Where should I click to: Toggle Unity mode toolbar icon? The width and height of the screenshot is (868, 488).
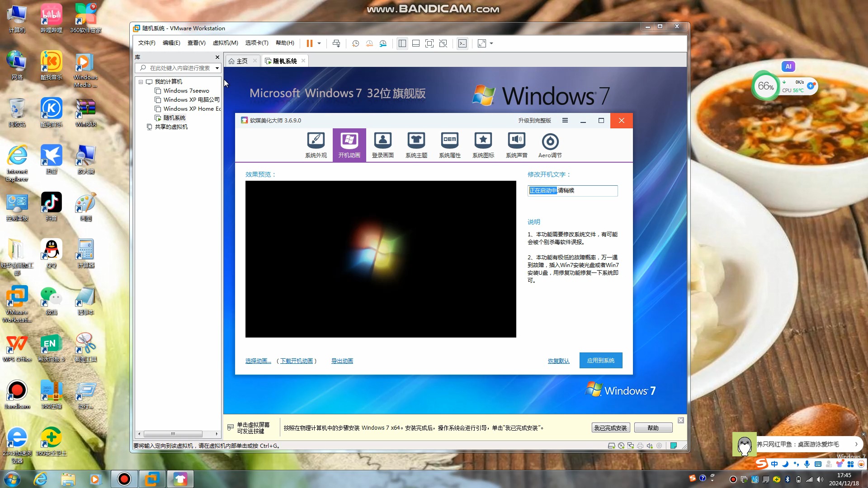[x=443, y=43]
